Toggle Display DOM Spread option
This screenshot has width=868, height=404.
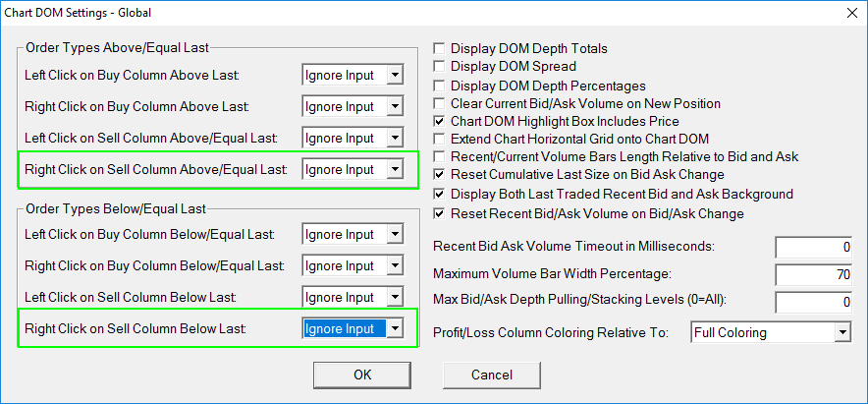tap(440, 67)
